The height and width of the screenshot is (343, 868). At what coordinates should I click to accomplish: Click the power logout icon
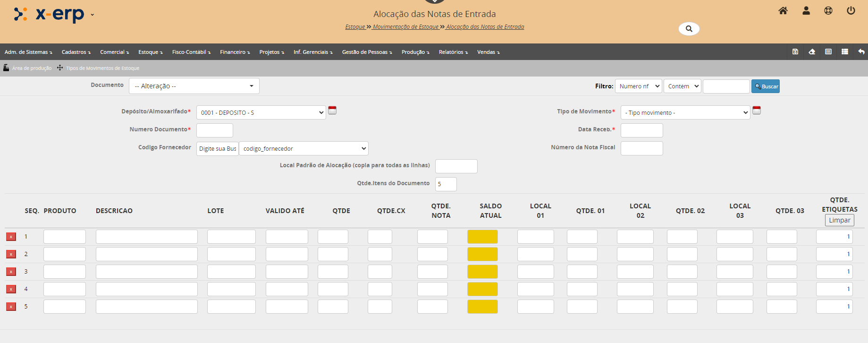[851, 11]
